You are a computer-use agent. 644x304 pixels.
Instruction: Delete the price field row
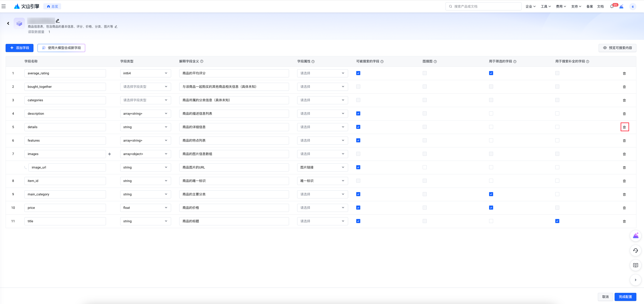pyautogui.click(x=624, y=208)
